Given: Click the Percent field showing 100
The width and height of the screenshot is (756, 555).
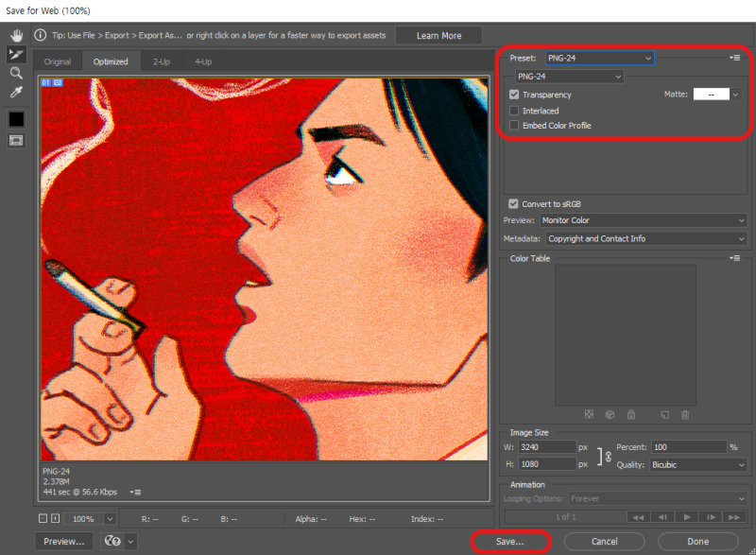Looking at the screenshot, I should (x=689, y=447).
